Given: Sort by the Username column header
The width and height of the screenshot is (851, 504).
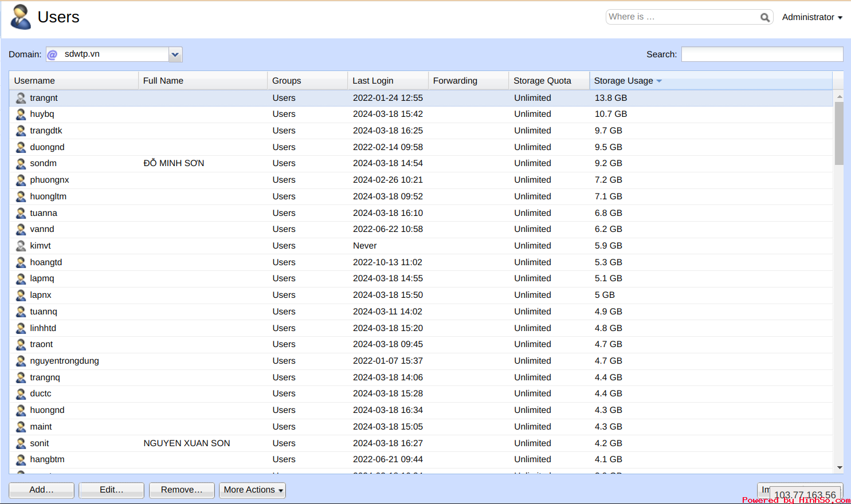Looking at the screenshot, I should 73,81.
